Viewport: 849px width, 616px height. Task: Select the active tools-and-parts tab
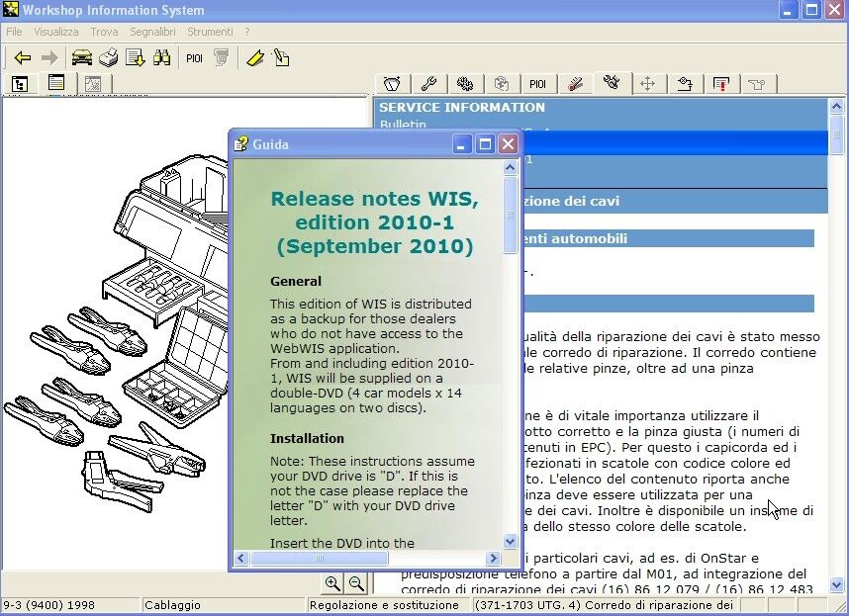coord(612,83)
